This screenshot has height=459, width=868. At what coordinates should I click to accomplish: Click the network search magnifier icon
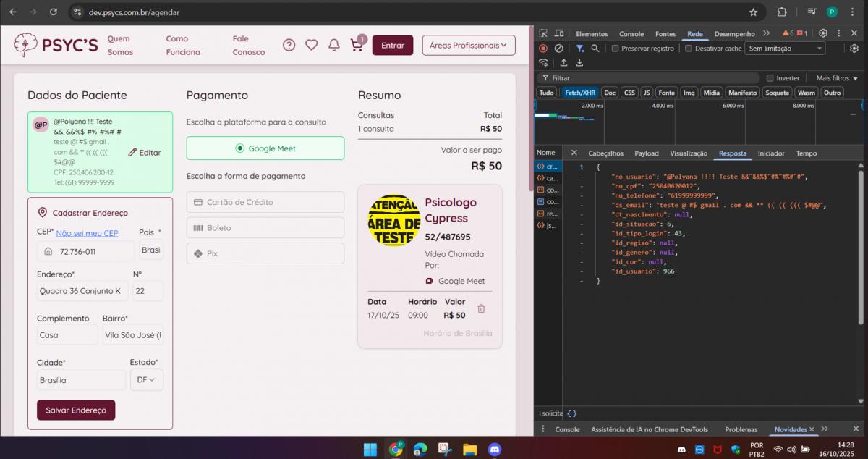click(x=595, y=49)
